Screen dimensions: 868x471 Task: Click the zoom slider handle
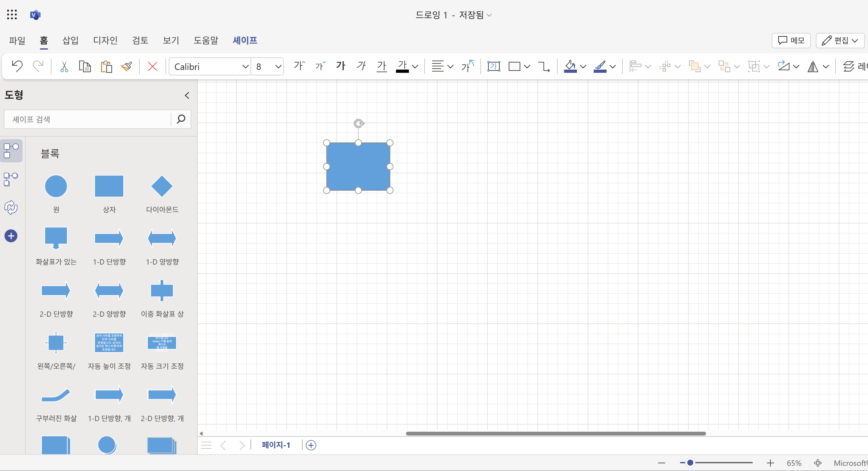[x=690, y=463]
